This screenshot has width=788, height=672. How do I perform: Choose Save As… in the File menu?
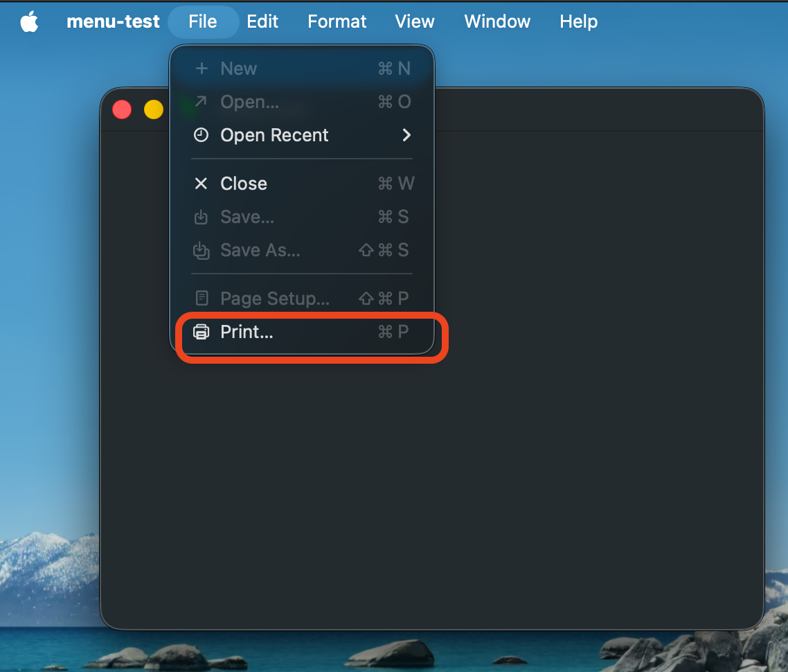(302, 250)
